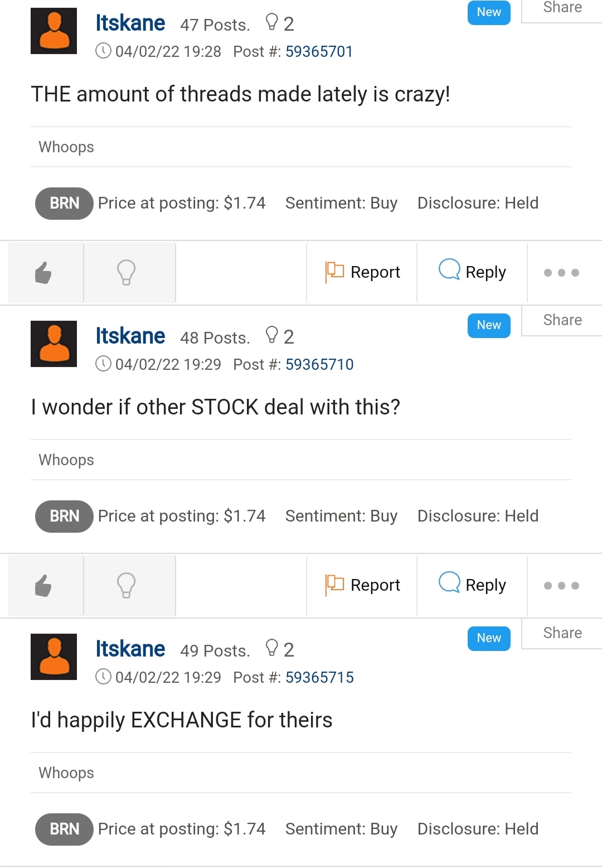Like the post about other STOCK

tap(45, 586)
